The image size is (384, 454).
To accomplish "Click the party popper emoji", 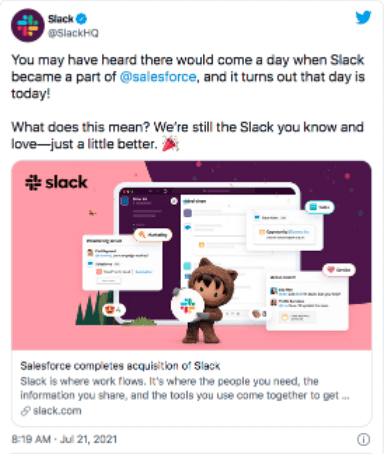I will coord(170,143).
